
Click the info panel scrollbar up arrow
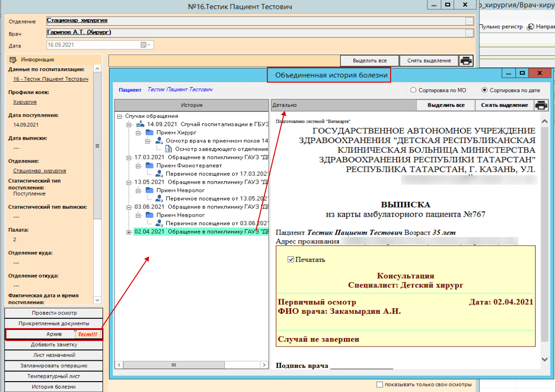(x=98, y=69)
